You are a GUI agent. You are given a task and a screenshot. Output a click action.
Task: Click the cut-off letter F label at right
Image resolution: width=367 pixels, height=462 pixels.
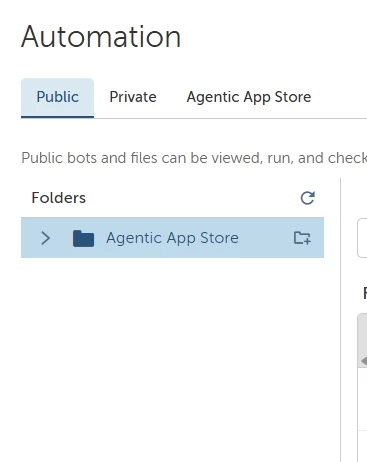click(x=365, y=293)
